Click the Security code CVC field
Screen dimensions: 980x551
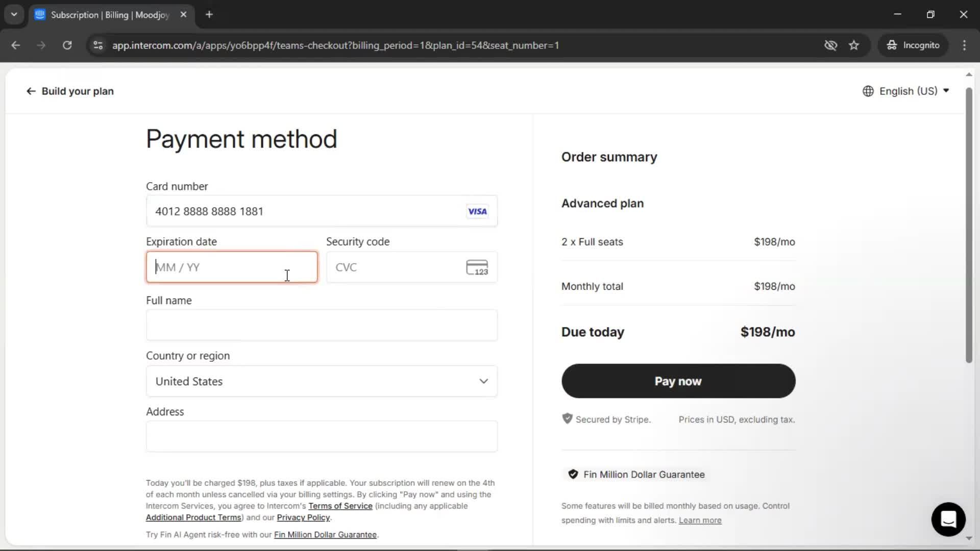click(x=411, y=267)
